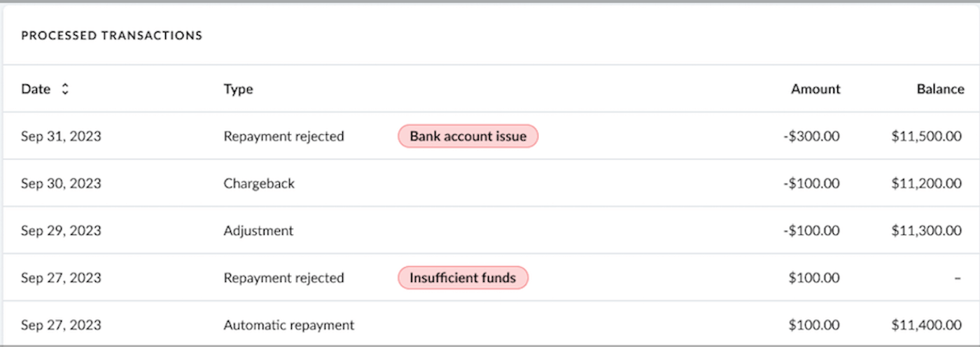Click Repayment rejected in the insufficient funds row
The width and height of the screenshot is (980, 347).
(x=283, y=278)
